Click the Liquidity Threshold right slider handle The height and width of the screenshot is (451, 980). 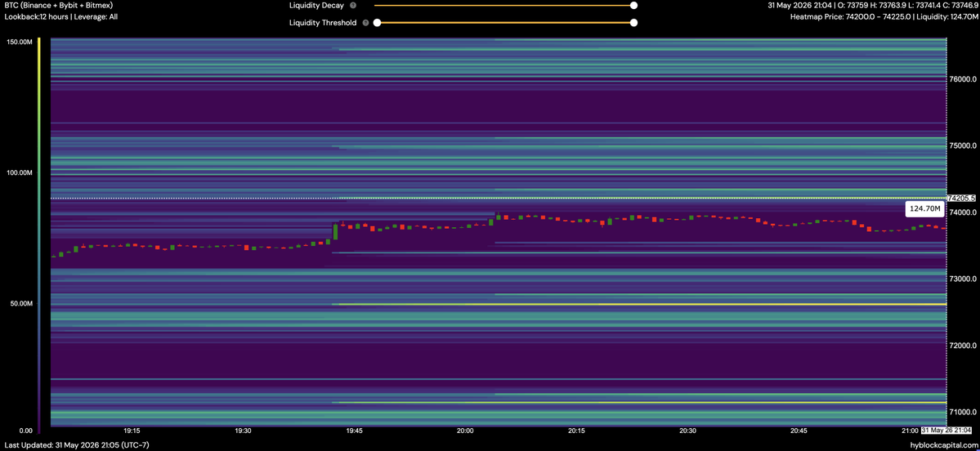click(633, 23)
